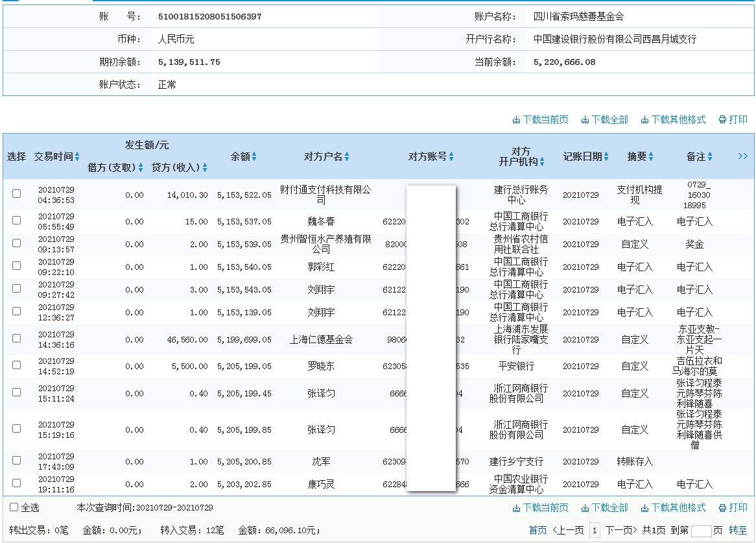Click the 首页 first page link
Screen dimensions: 756x543
pos(537,529)
